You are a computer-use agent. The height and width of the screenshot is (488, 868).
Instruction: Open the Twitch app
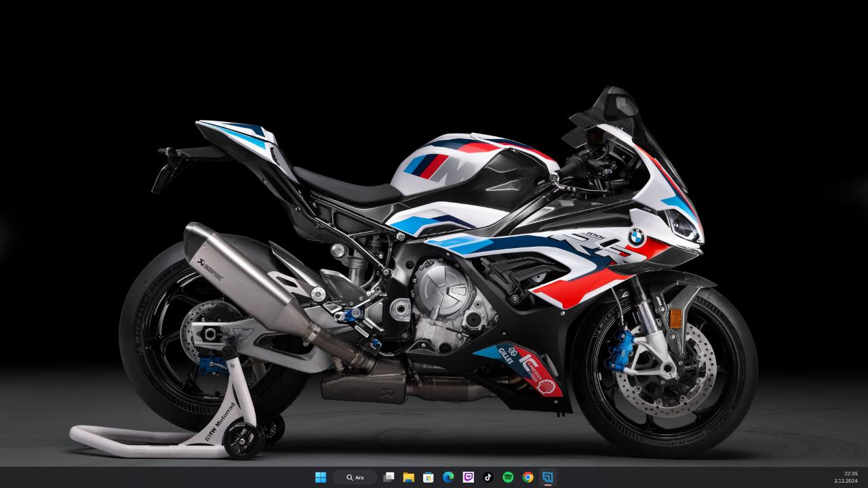tap(468, 477)
